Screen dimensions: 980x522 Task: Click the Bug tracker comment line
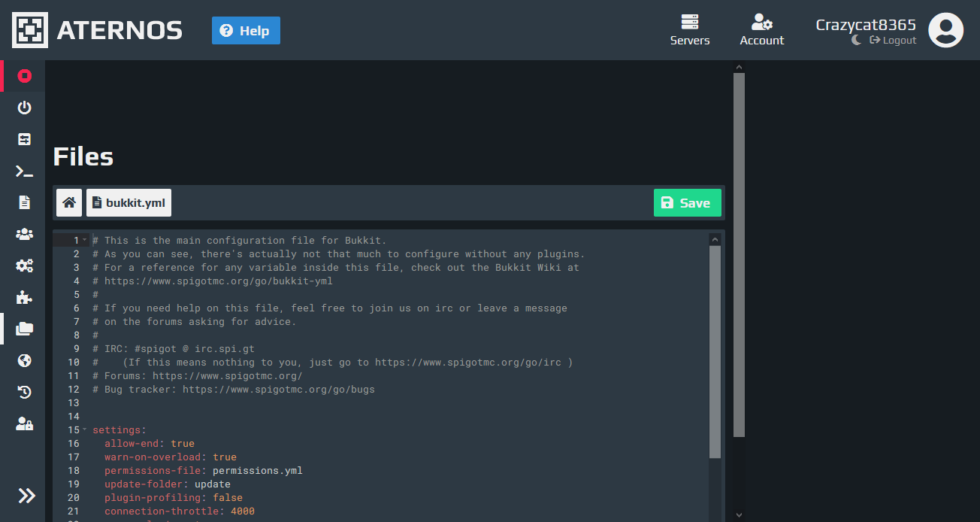pyautogui.click(x=234, y=390)
